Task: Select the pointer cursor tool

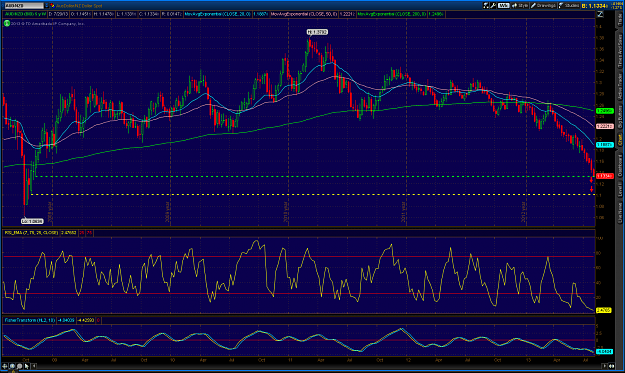Action: click(x=26, y=366)
